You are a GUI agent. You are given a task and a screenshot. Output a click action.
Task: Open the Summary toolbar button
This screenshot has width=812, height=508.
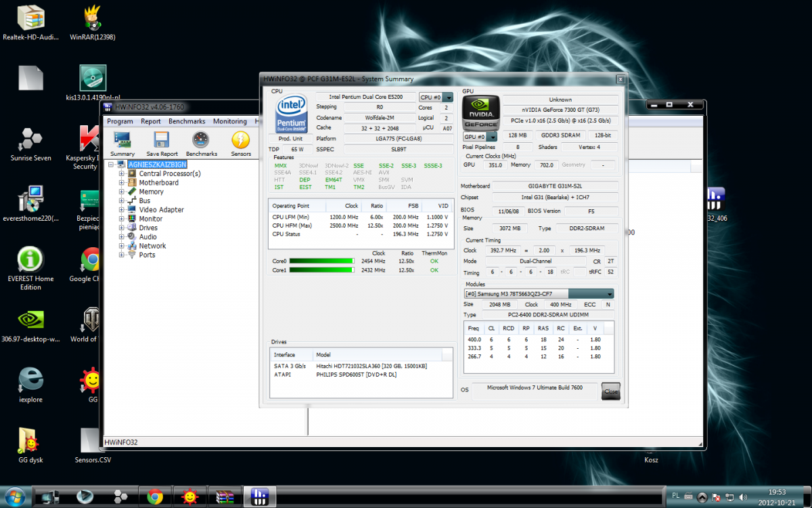tap(122, 144)
